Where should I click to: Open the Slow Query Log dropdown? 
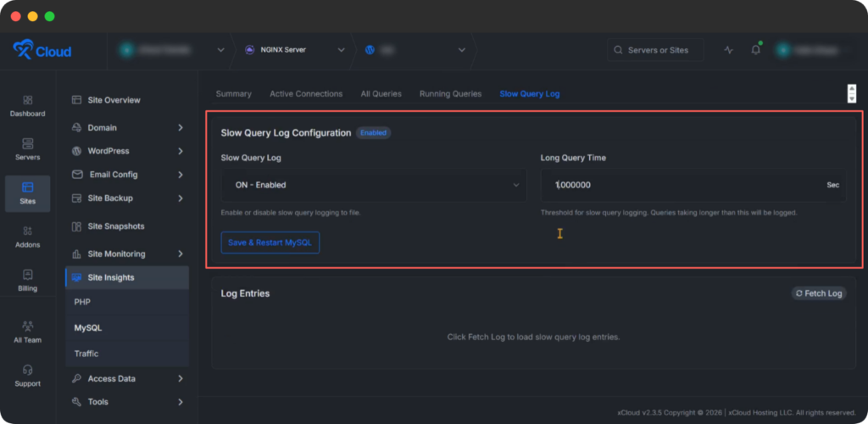pyautogui.click(x=373, y=185)
